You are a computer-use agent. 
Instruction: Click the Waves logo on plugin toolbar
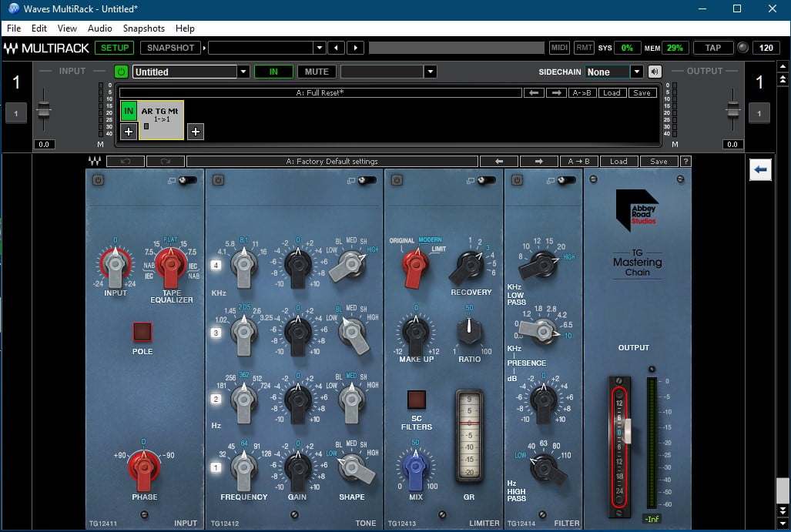[x=94, y=162]
